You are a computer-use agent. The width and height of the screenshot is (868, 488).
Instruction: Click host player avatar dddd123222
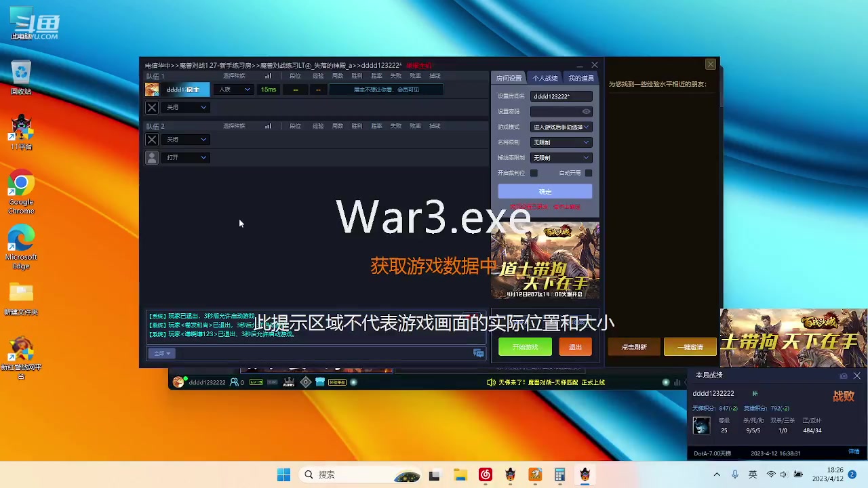[x=152, y=89]
